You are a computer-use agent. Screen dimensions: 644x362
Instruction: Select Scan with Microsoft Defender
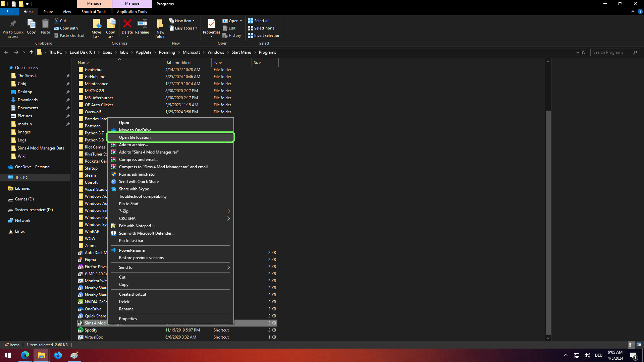[x=170, y=233]
